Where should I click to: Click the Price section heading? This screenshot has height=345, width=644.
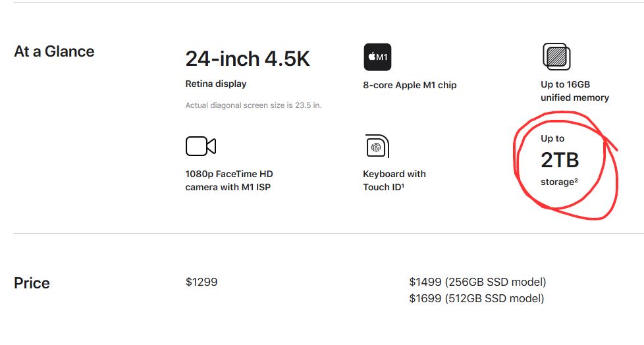pos(32,283)
